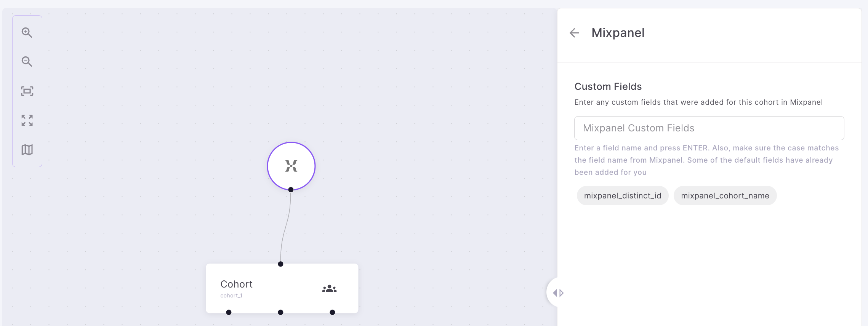Viewport: 868px width, 326px height.
Task: Collapse the side panel with the arrows handle
Action: click(x=558, y=293)
